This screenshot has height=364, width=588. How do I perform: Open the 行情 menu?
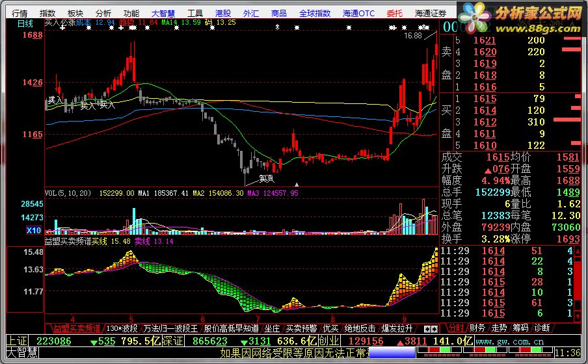click(20, 14)
